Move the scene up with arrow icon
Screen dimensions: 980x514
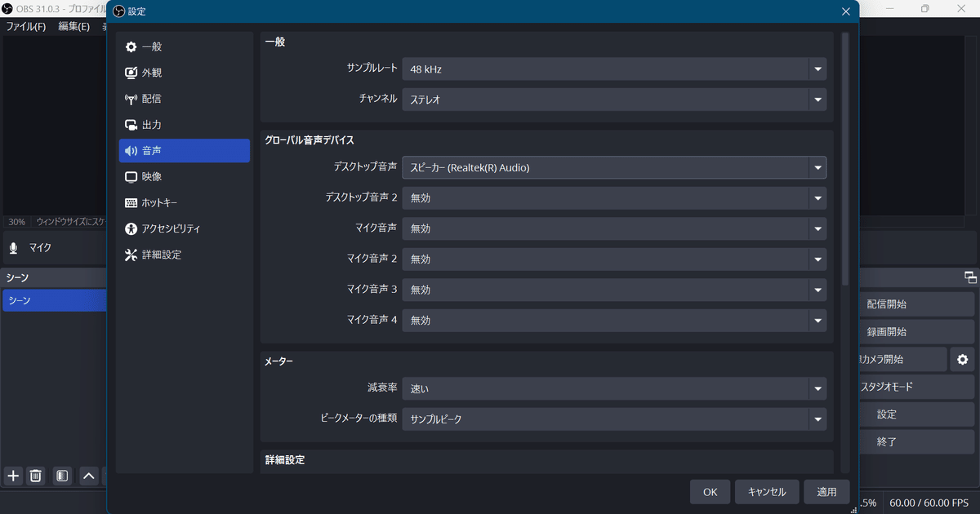click(88, 476)
